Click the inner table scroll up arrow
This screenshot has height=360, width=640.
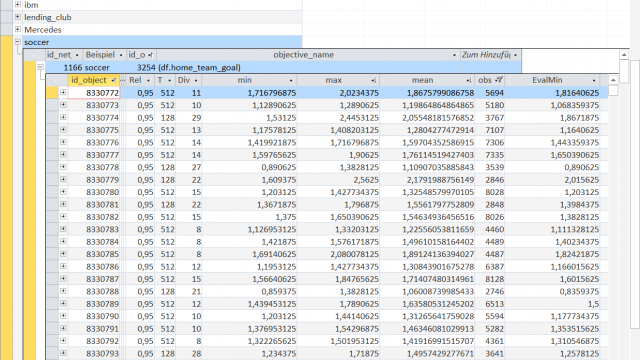click(x=613, y=80)
